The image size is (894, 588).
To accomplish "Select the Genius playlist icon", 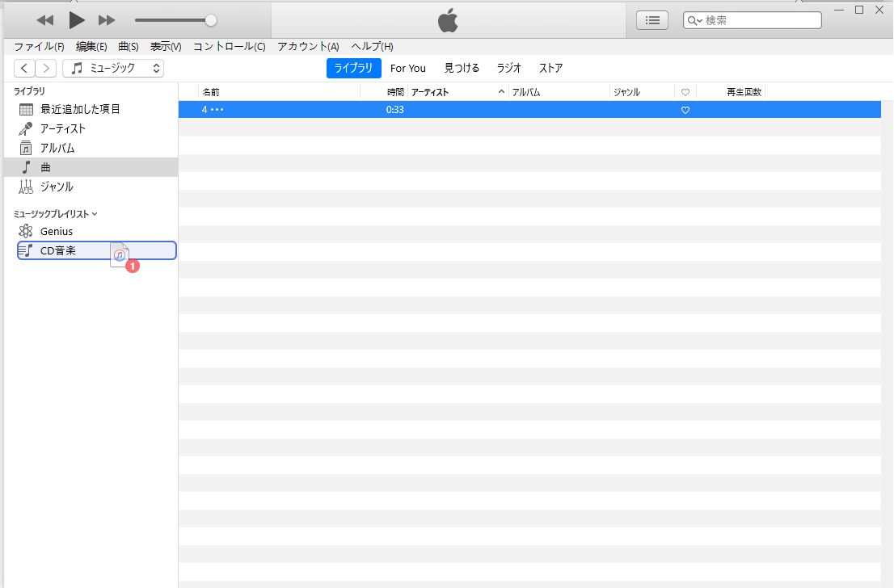I will pyautogui.click(x=27, y=231).
